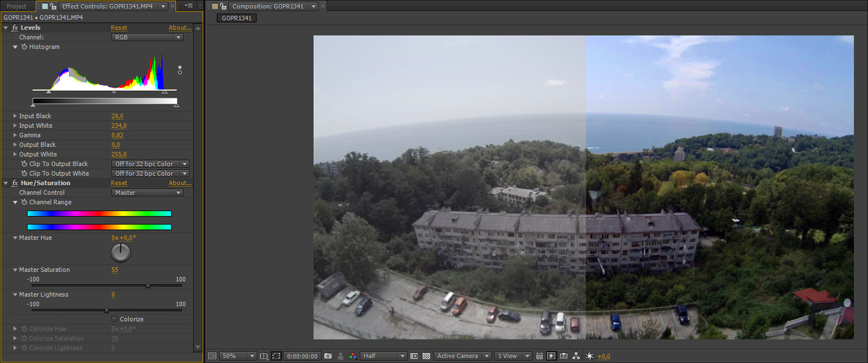Click Reset for the Levels effect

(119, 28)
